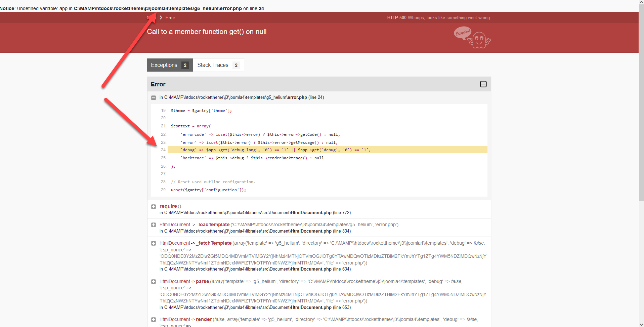Click the HTTP 500 Whoops error message

(x=439, y=17)
